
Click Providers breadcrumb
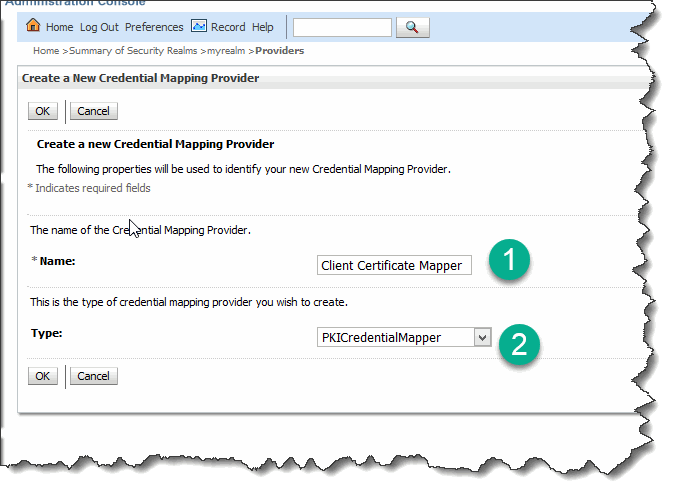click(x=279, y=51)
